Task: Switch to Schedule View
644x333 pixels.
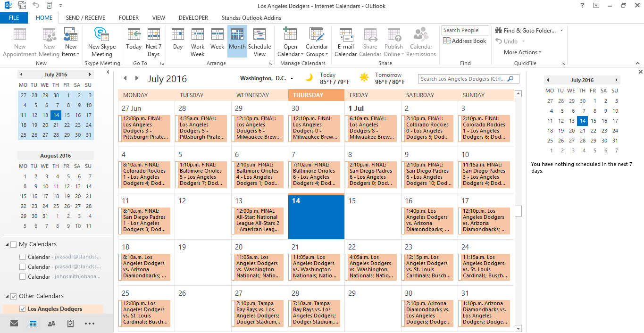Action: [x=259, y=42]
